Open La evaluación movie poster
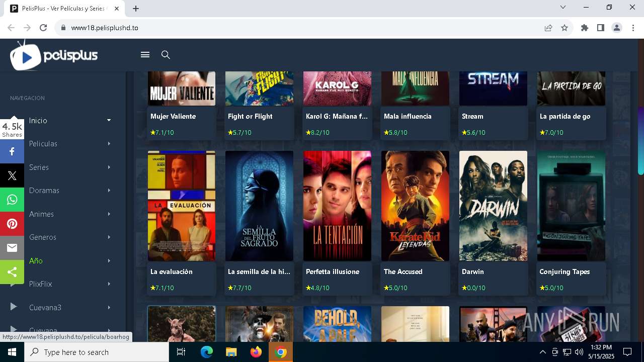The image size is (644, 362). pyautogui.click(x=181, y=206)
